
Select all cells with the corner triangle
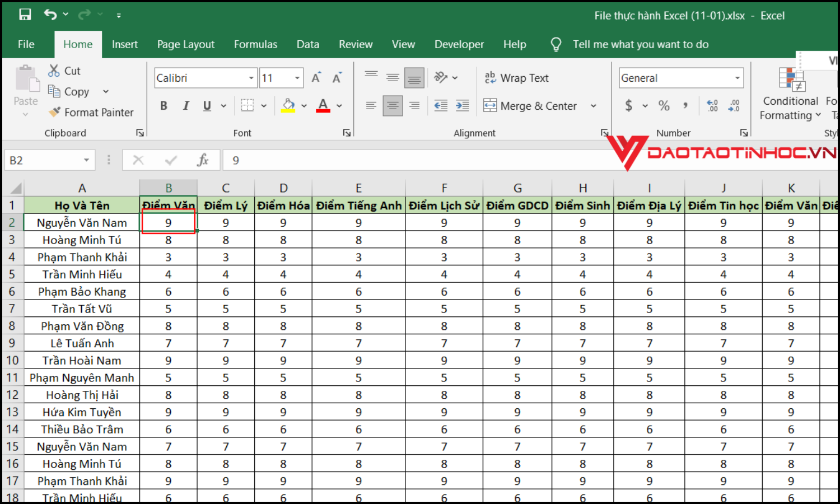point(16,188)
